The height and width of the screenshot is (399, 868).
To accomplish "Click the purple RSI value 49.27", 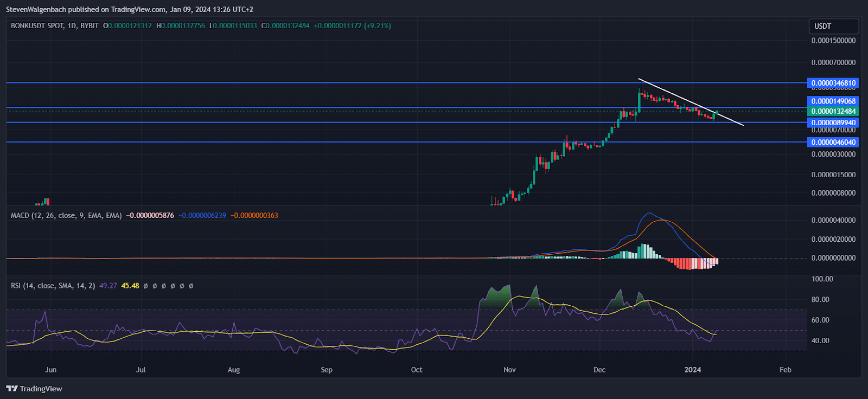I will [108, 286].
